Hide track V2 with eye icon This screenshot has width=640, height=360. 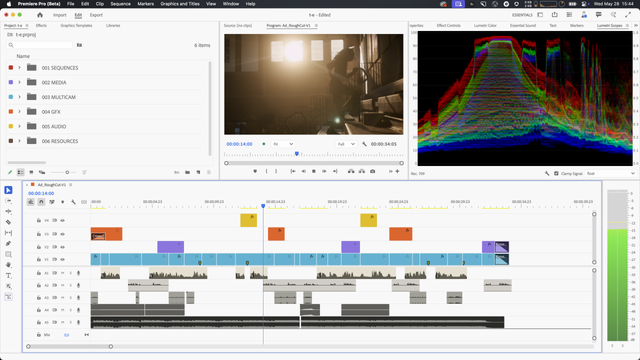[62, 247]
